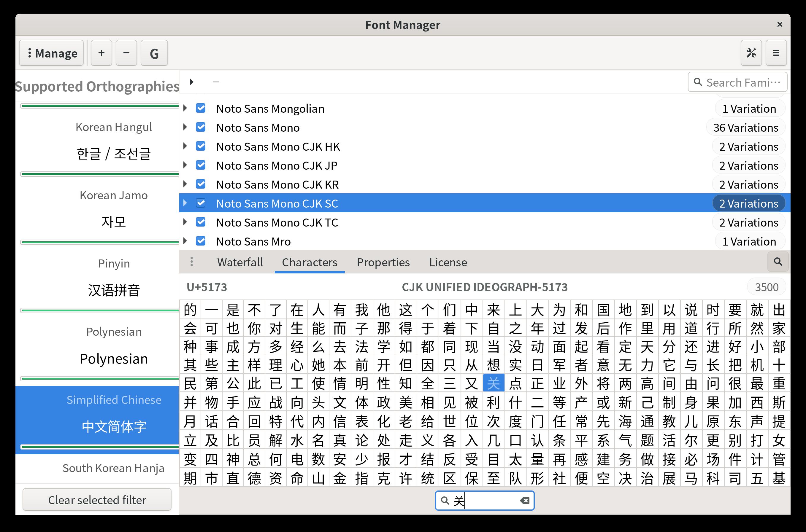Switch to the Properties tab
806x532 pixels.
[383, 262]
